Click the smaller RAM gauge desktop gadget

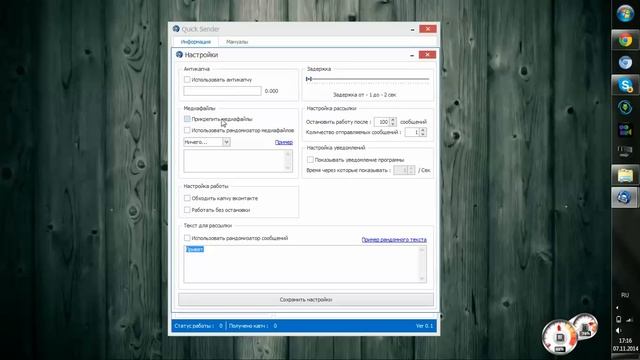click(586, 327)
